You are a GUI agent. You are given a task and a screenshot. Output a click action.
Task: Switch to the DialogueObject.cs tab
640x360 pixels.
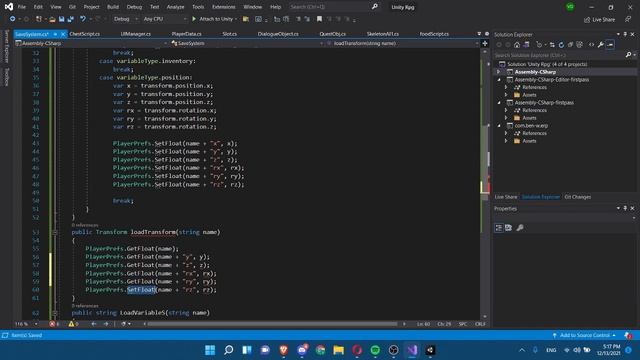coord(278,34)
